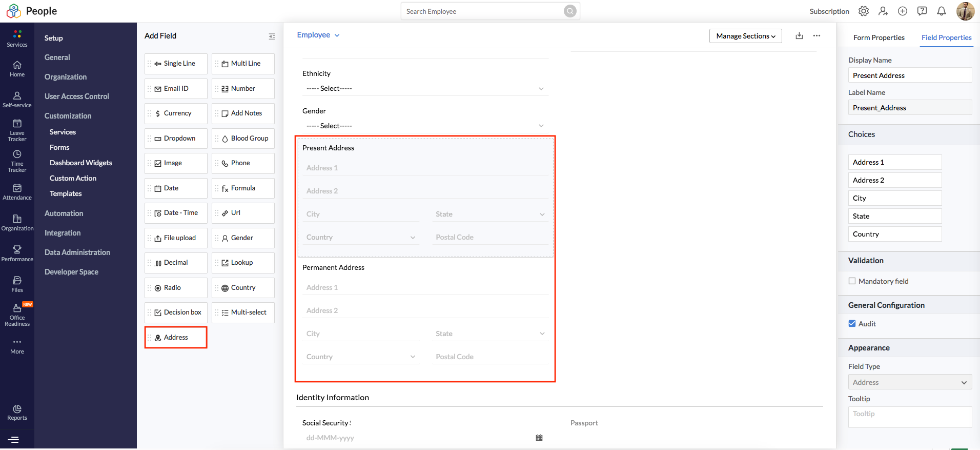Click the form download icon

[x=799, y=35]
